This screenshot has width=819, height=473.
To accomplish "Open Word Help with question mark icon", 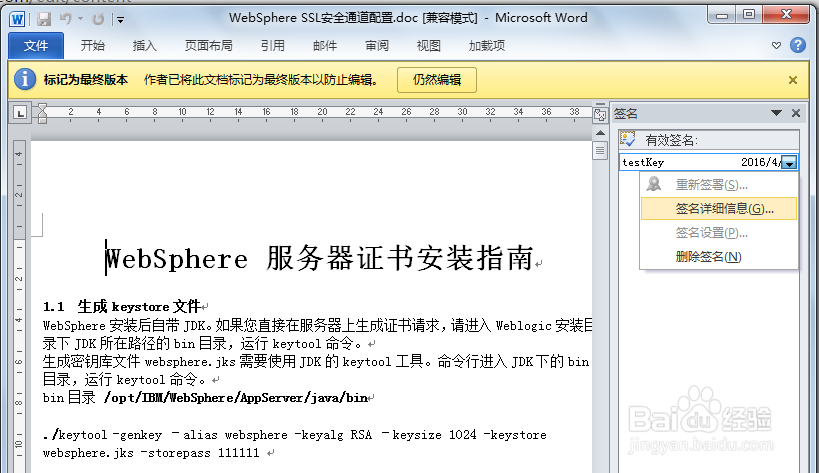I will coord(798,45).
